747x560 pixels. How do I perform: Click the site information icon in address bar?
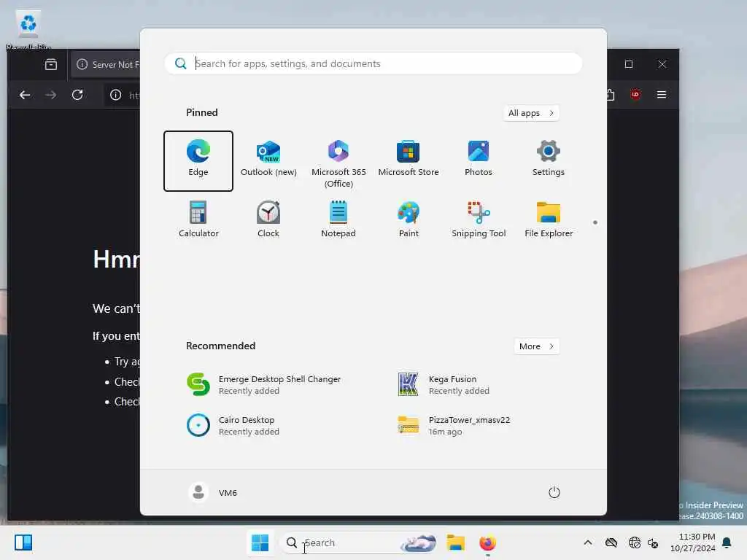116,95
